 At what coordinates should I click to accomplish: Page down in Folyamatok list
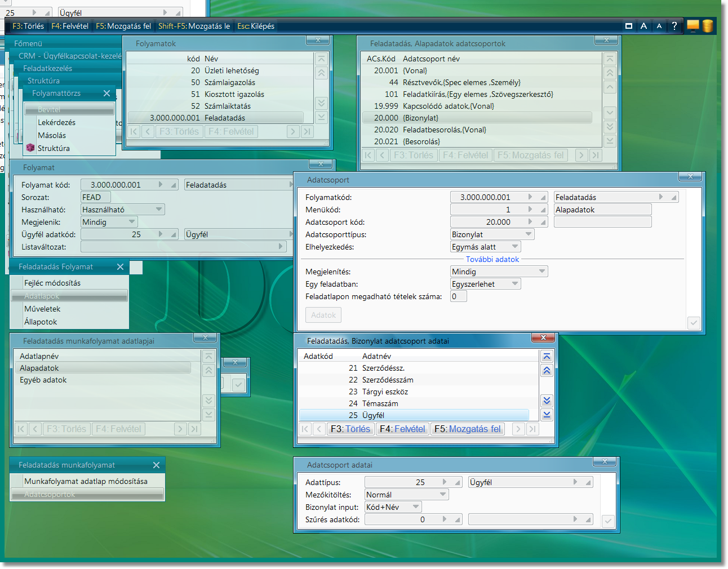tap(321, 103)
